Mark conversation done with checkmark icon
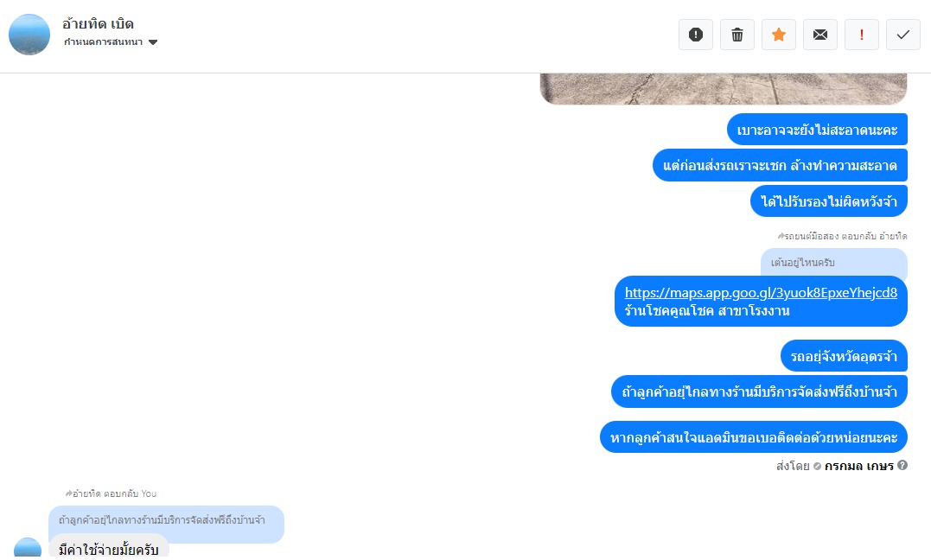Image resolution: width=931 pixels, height=560 pixels. 903,35
